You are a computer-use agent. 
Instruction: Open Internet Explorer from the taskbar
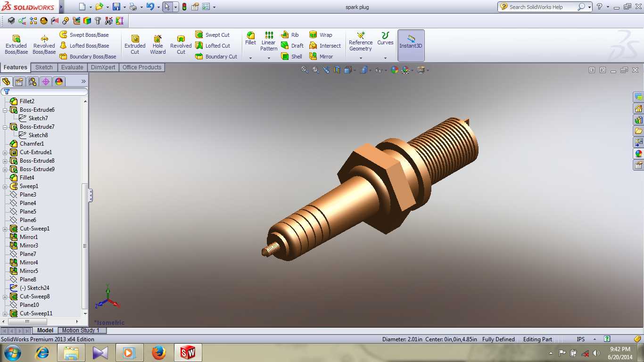point(42,353)
